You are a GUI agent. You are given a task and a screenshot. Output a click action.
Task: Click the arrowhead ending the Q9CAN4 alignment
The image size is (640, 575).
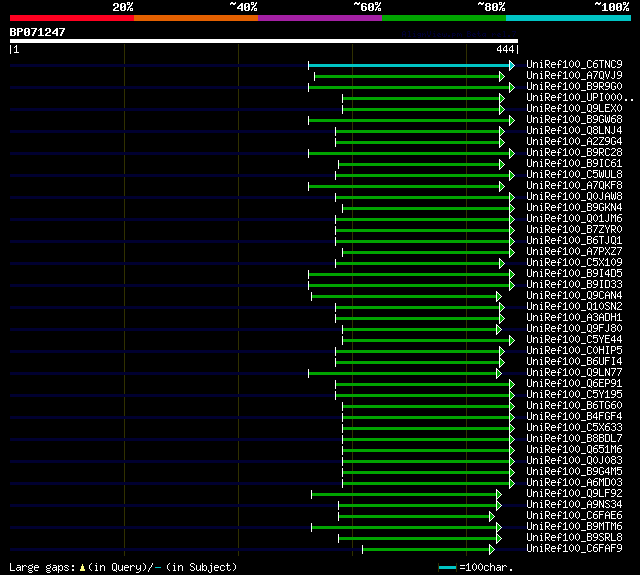click(499, 297)
